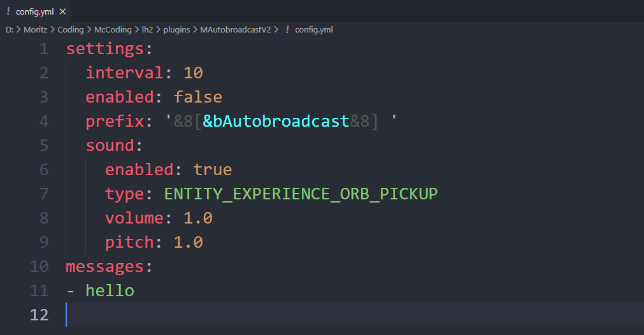Click the YAML icon on config.yml tab
The width and height of the screenshot is (644, 335).
point(8,11)
